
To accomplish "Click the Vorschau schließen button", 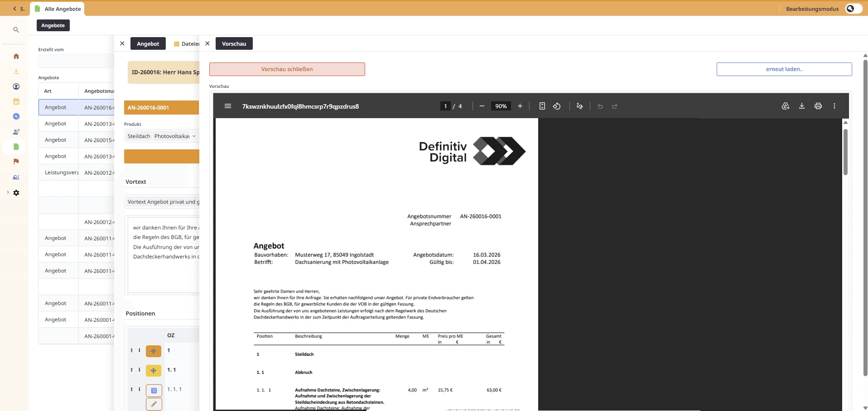I will click(286, 69).
